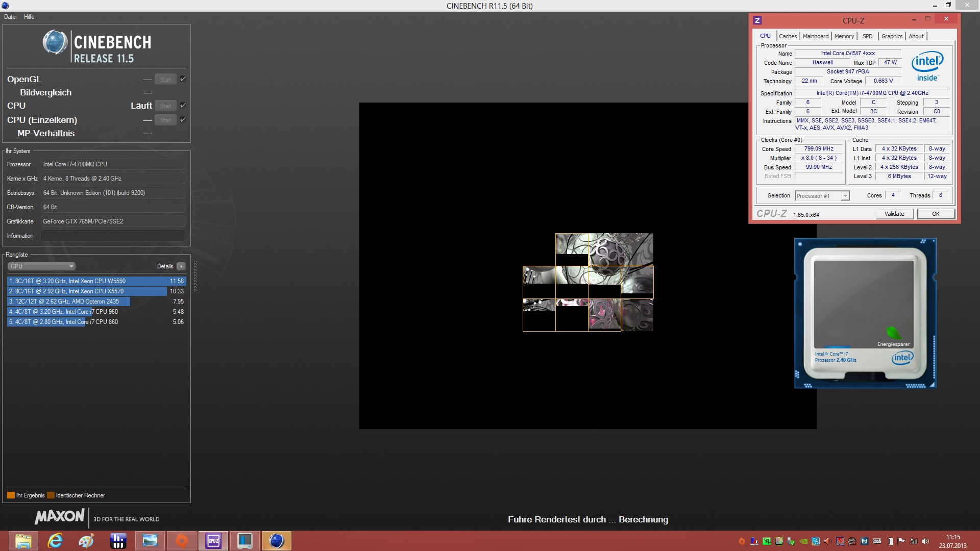980x551 pixels.
Task: Open CPU-Z from the taskbar
Action: (213, 541)
